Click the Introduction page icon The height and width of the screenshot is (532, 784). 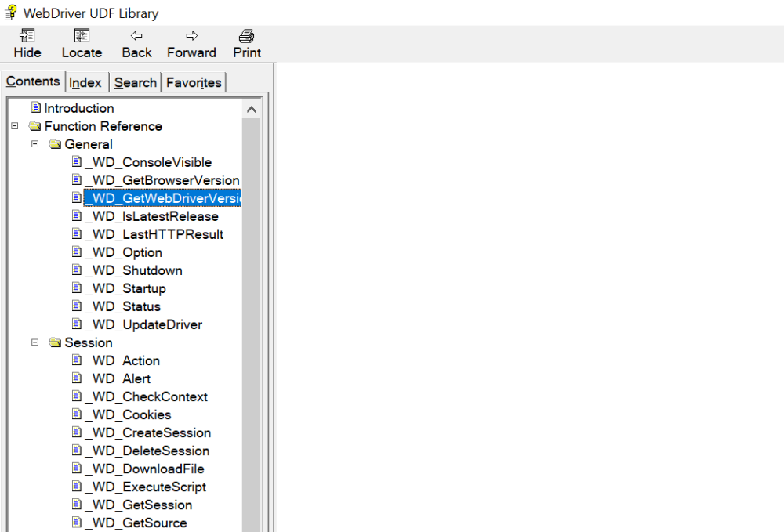tap(35, 107)
